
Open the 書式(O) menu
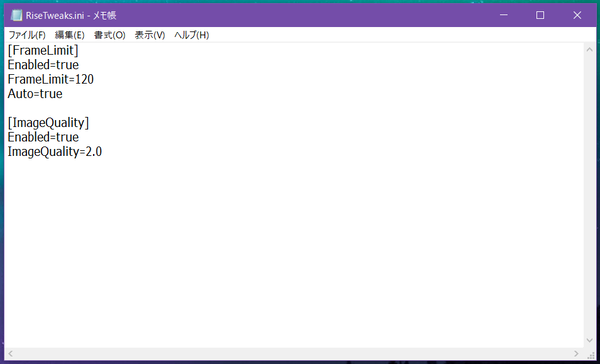click(x=109, y=35)
